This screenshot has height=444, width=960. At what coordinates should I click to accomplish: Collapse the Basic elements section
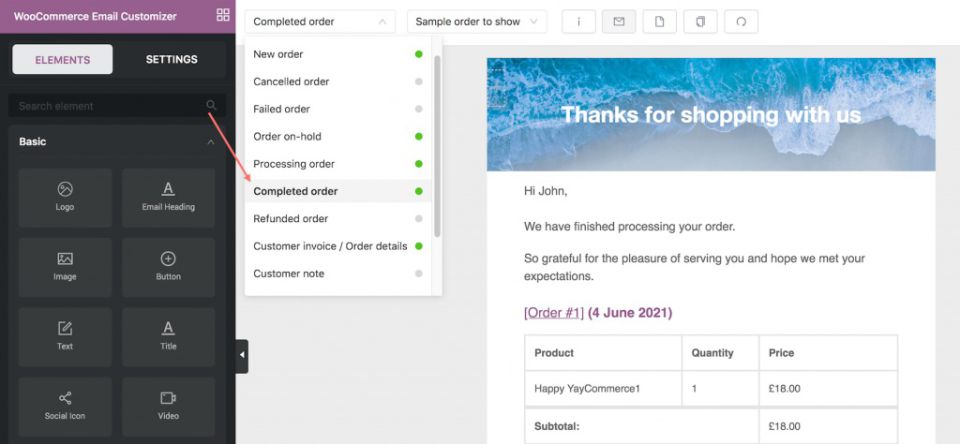click(x=210, y=142)
